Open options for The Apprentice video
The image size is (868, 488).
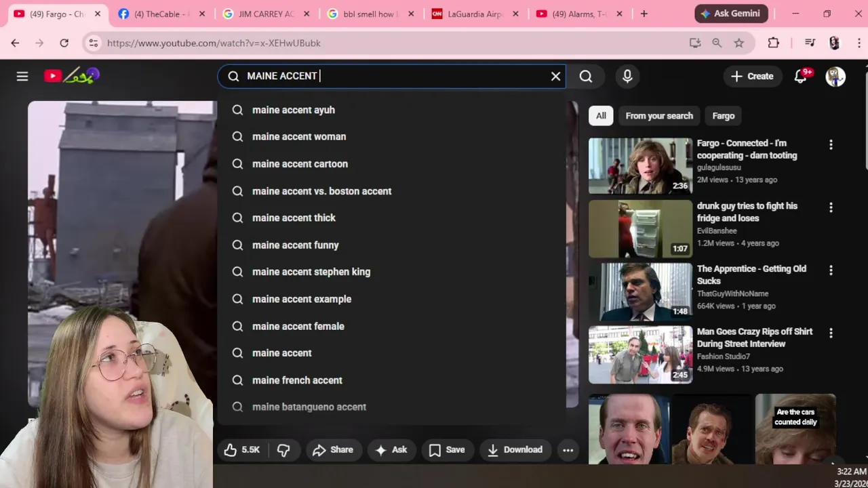pyautogui.click(x=831, y=270)
